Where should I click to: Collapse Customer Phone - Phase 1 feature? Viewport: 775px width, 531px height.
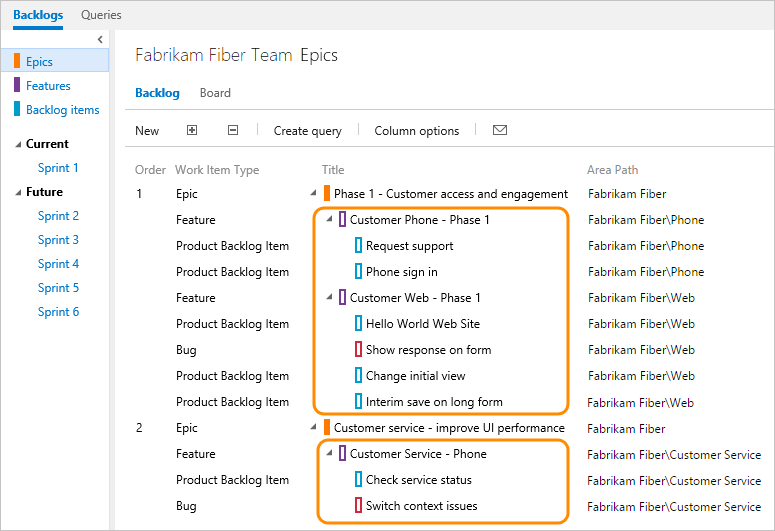click(x=329, y=219)
